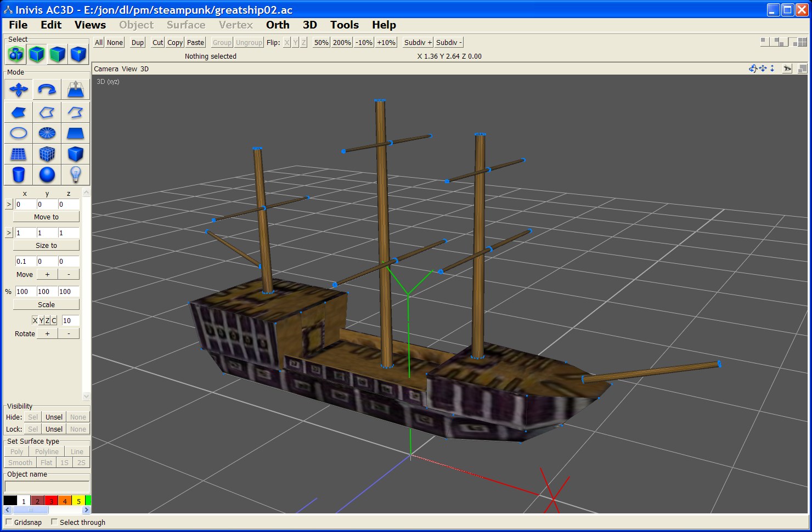The image size is (812, 532).
Task: Click the Light bulb tool
Action: tap(75, 175)
